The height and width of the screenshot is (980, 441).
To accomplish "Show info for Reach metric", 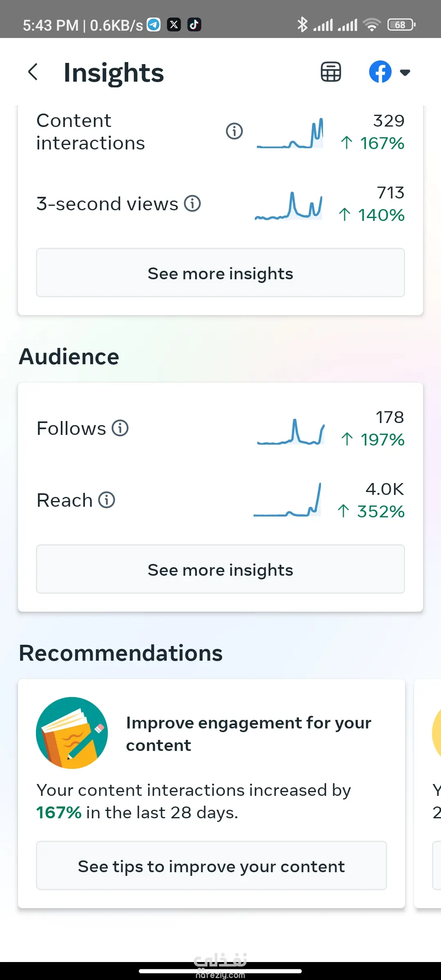I will point(107,500).
